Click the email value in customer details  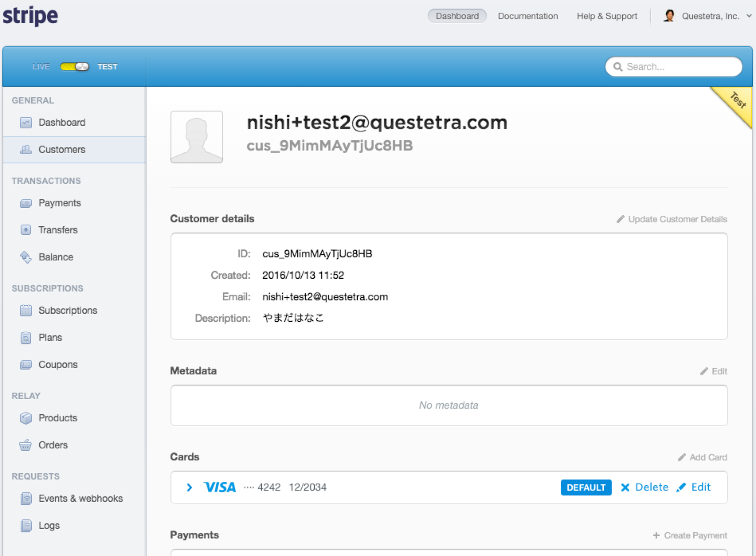point(325,297)
